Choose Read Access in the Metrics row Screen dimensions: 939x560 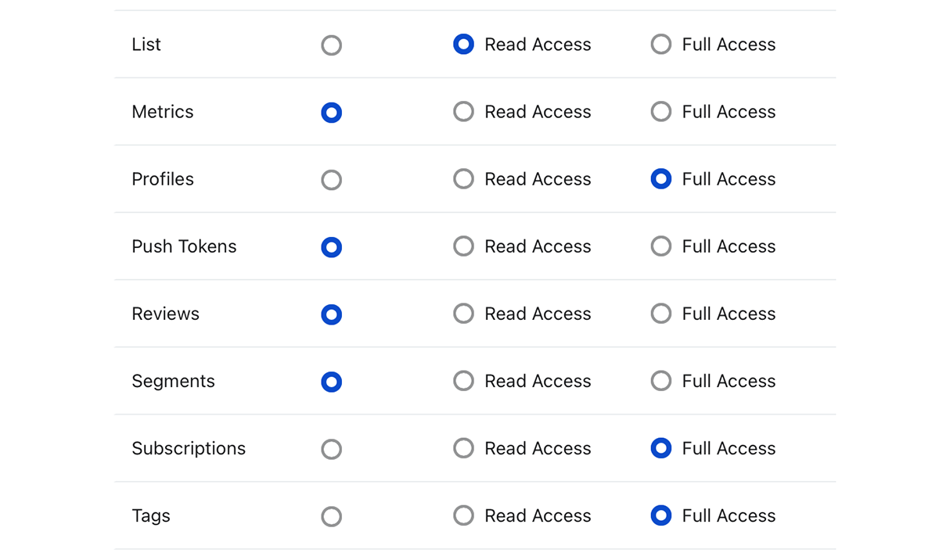pos(464,112)
